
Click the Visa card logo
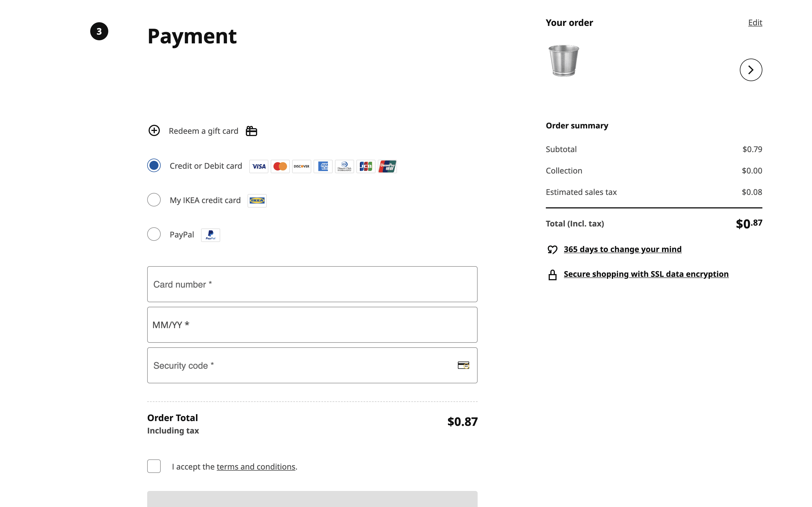coord(259,166)
